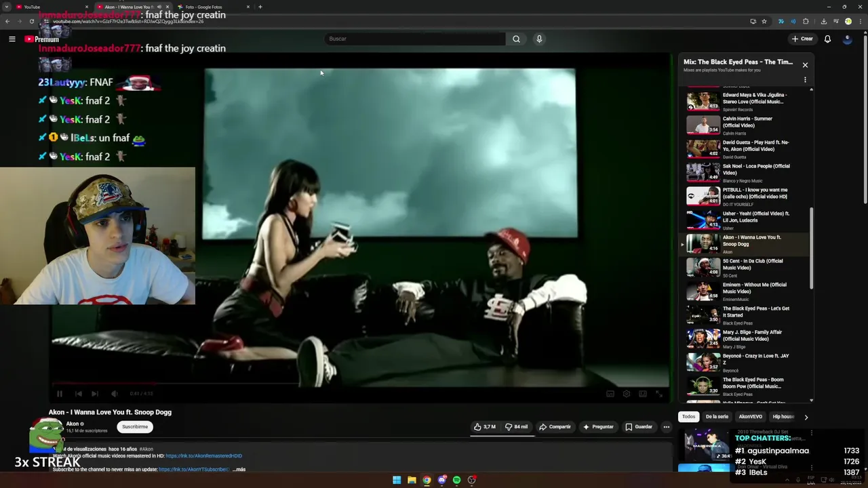Screen dimensions: 868x488
Task: Open the video settings gear
Action: [x=627, y=394]
